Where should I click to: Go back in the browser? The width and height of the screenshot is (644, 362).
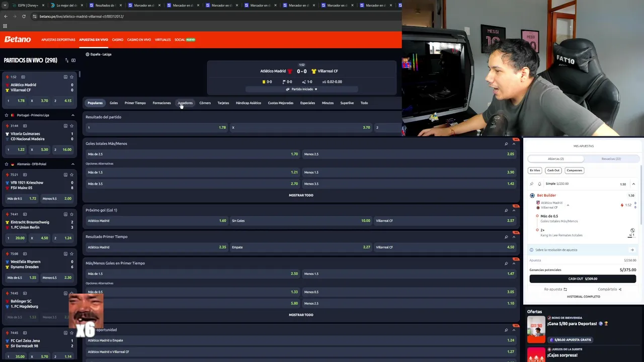(x=6, y=16)
